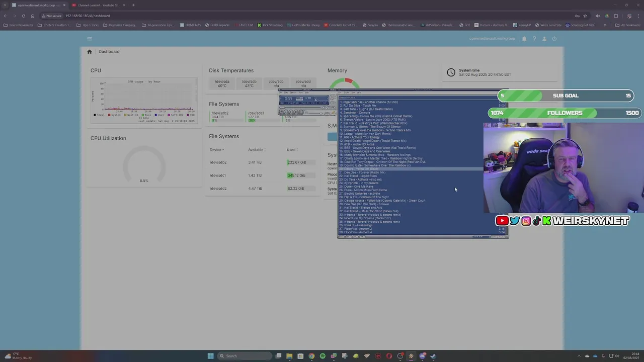Viewport: 644px width, 362px height.
Task: Open the user account icon in header
Action: 544,39
